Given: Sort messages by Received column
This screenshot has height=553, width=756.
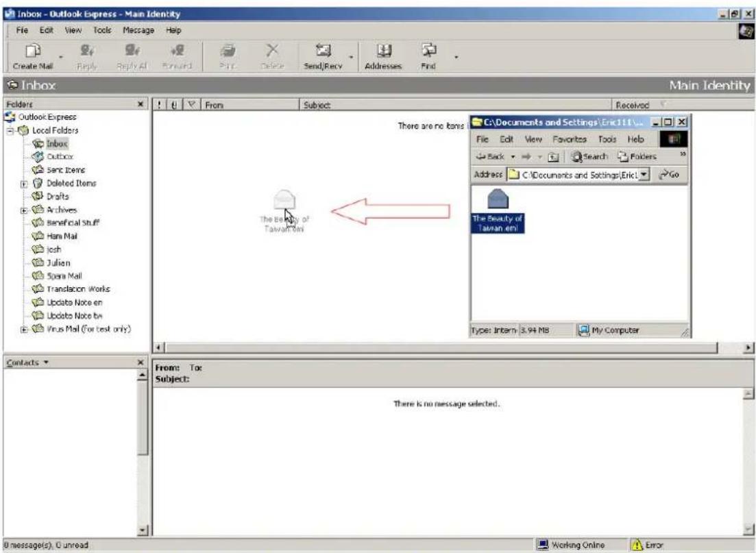Looking at the screenshot, I should (683, 105).
